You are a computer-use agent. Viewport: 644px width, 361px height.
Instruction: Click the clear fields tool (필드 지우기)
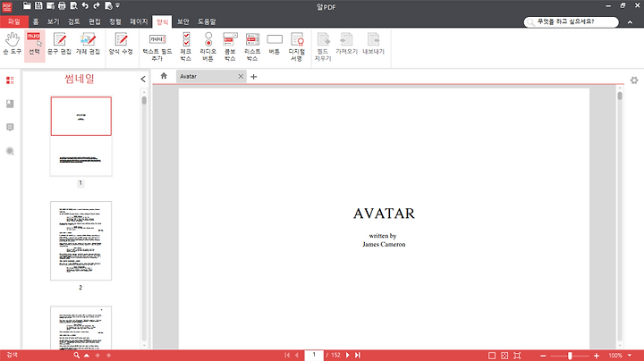click(323, 47)
